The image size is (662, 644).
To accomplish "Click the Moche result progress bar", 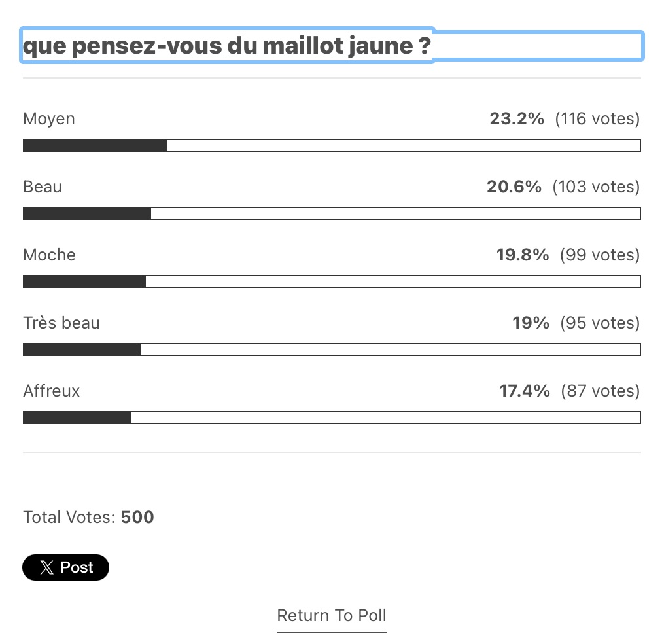I will 332,281.
